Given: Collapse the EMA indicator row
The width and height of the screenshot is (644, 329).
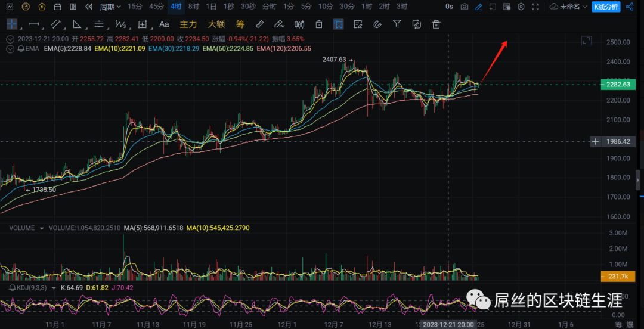Looking at the screenshot, I should (9, 48).
